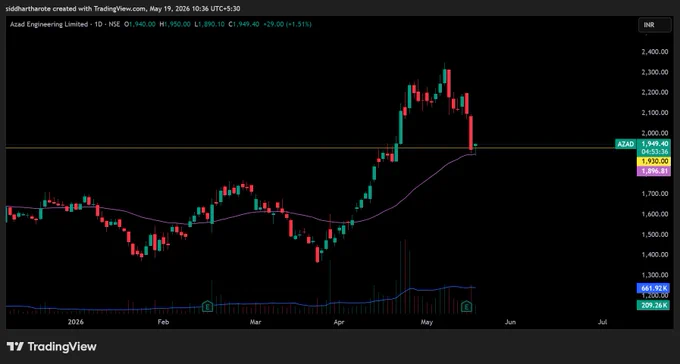The width and height of the screenshot is (680, 364).
Task: Click the 1,500.00 price axis label
Action: point(654,234)
